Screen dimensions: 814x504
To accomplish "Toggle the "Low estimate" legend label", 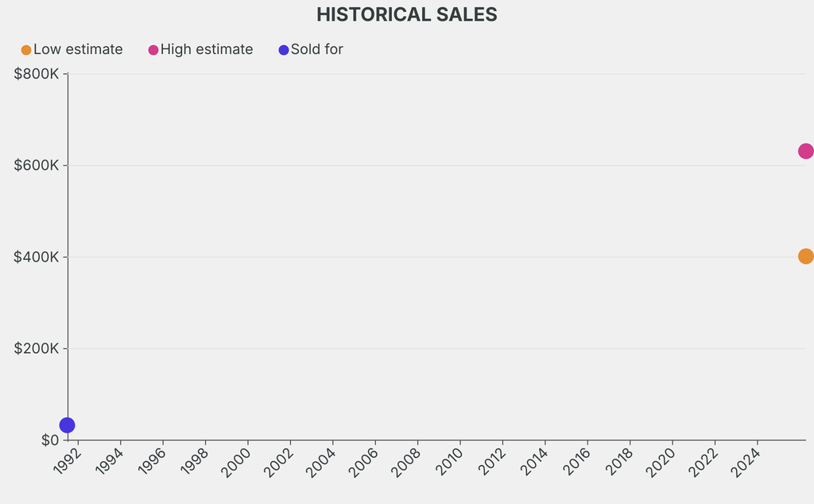I will pos(78,49).
